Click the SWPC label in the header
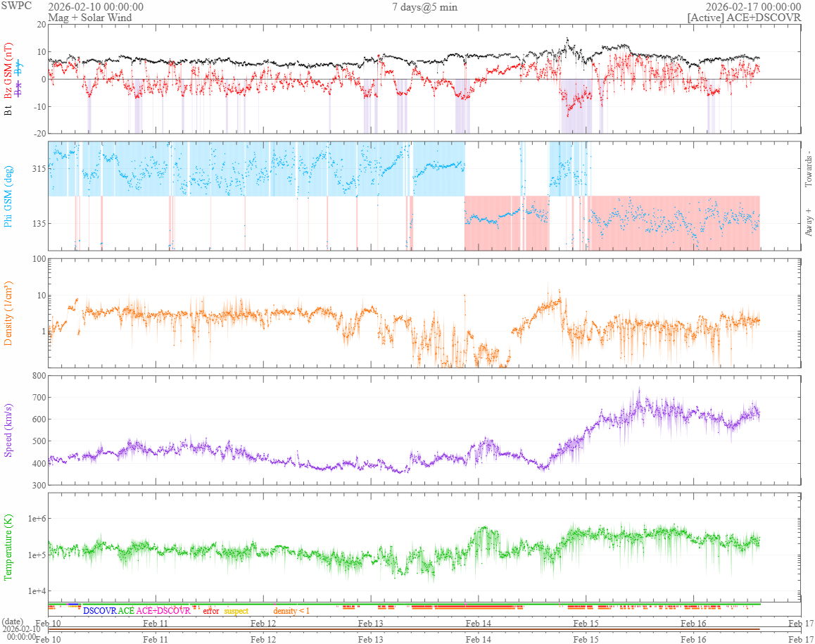The height and width of the screenshot is (644, 815). (x=16, y=6)
